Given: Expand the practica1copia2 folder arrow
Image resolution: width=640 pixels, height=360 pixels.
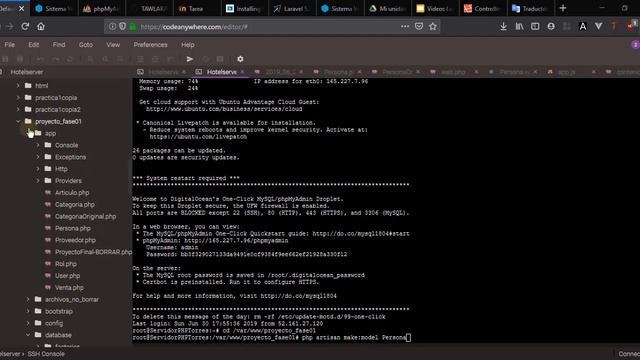Looking at the screenshot, I should coord(18,109).
